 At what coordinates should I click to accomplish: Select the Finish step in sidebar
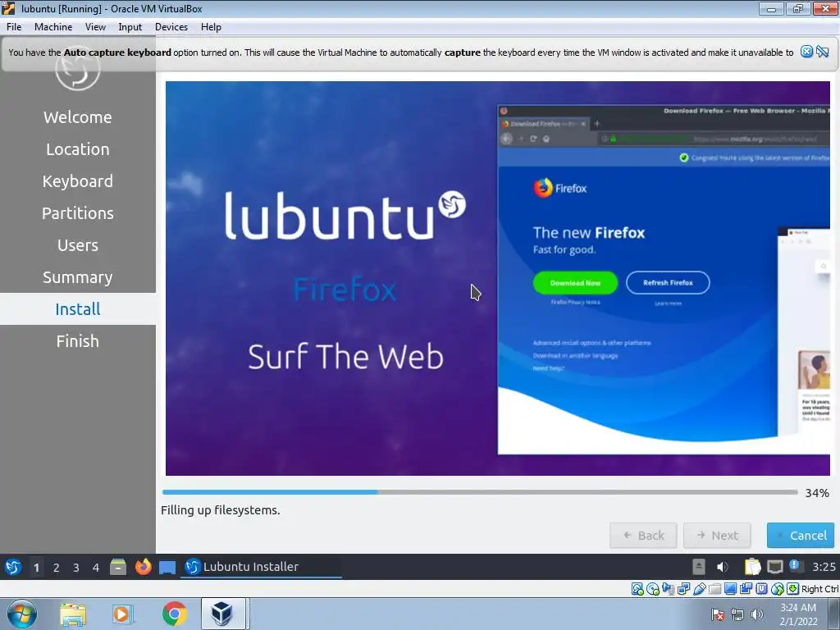pyautogui.click(x=78, y=341)
